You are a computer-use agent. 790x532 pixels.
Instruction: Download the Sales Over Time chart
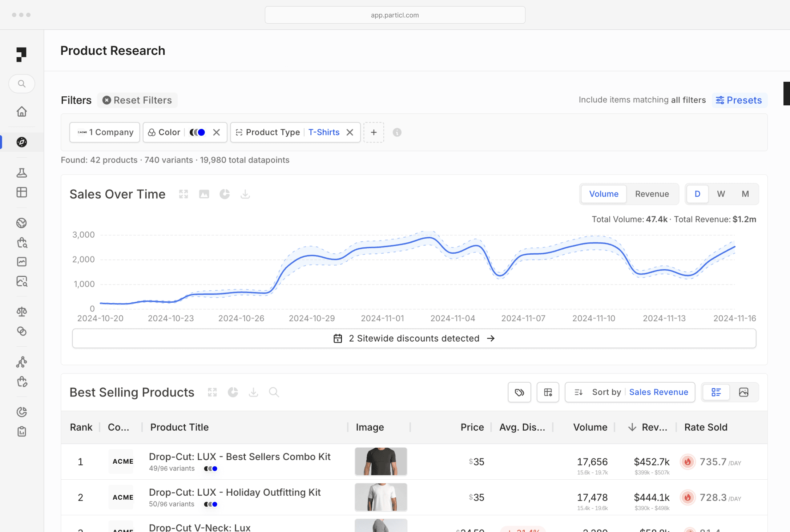(245, 194)
